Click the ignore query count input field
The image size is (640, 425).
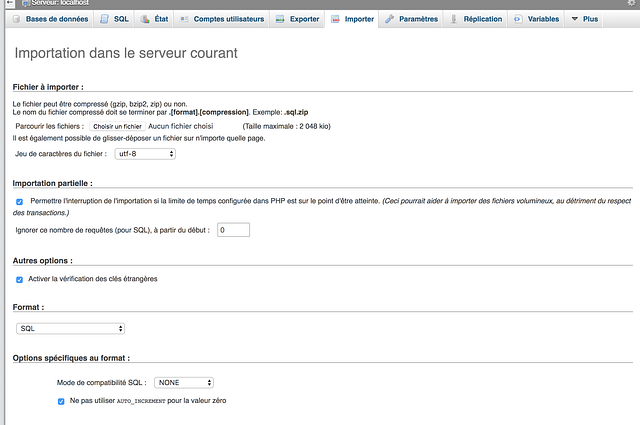[233, 230]
